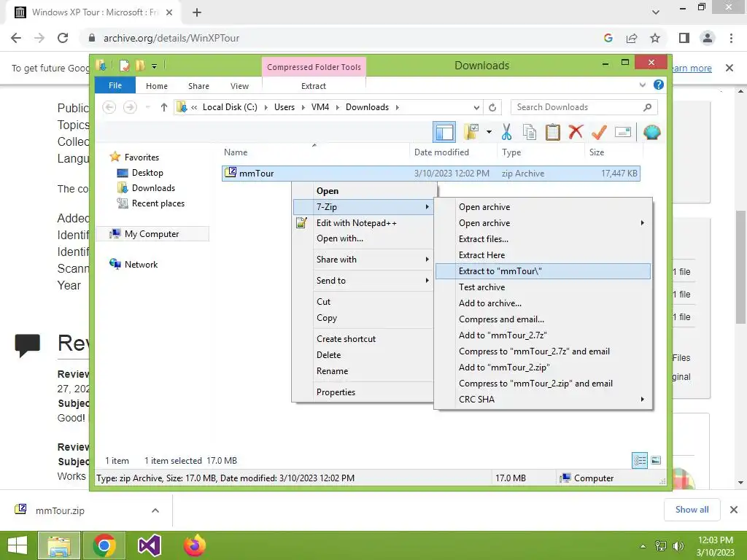This screenshot has height=560, width=747.
Task: Click the folder options toolbar icon
Action: [471, 132]
